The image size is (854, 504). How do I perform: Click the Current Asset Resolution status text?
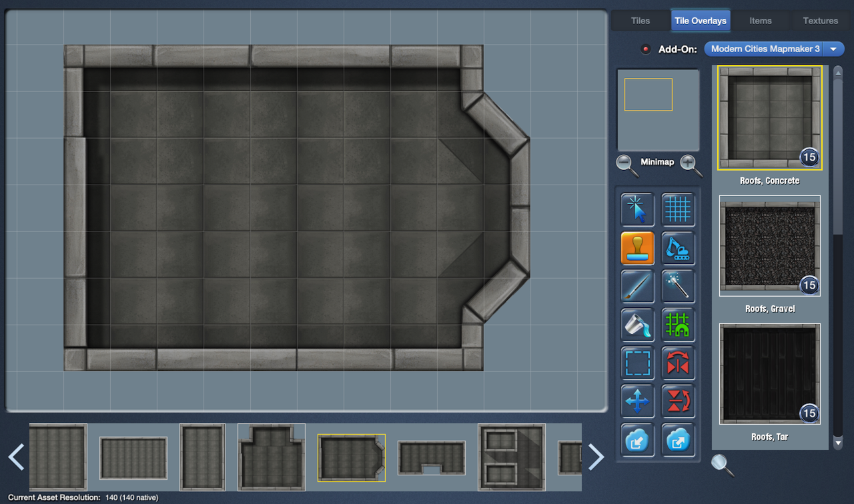[83, 497]
